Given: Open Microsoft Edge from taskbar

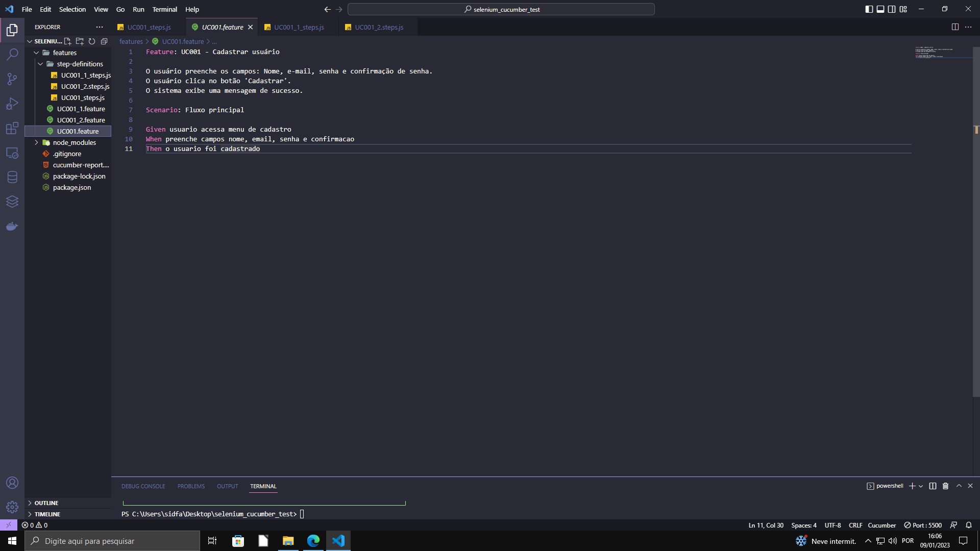Looking at the screenshot, I should point(313,541).
